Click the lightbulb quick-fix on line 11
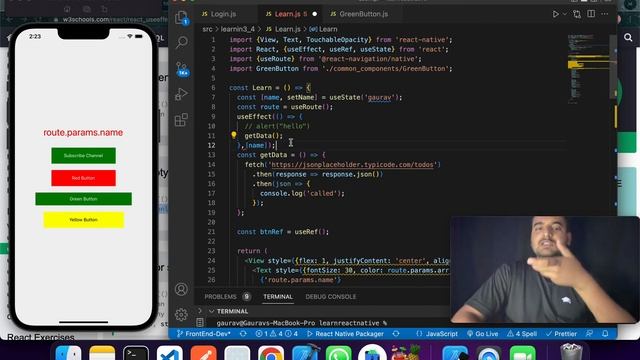Viewport: 640px width, 360px height. tap(233, 135)
